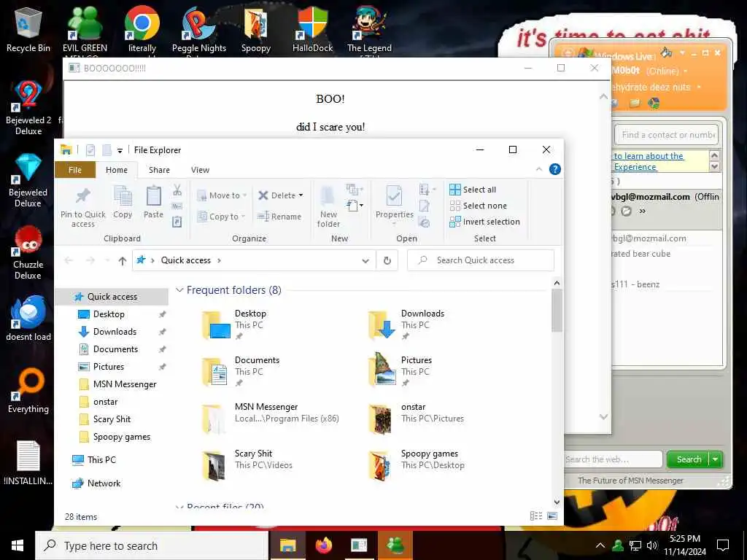The image size is (747, 560).
Task: Click Firefox icon on taskbar
Action: pos(323,545)
